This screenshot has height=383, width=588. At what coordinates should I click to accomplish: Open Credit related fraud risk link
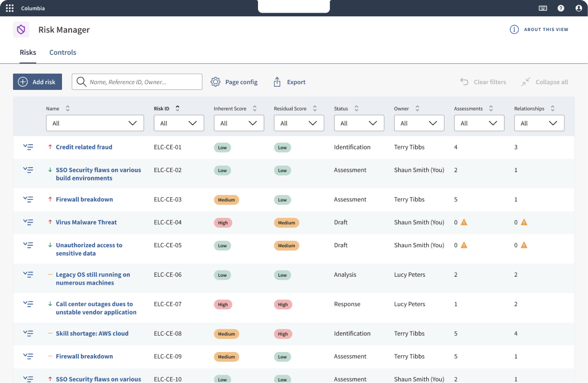pos(84,147)
